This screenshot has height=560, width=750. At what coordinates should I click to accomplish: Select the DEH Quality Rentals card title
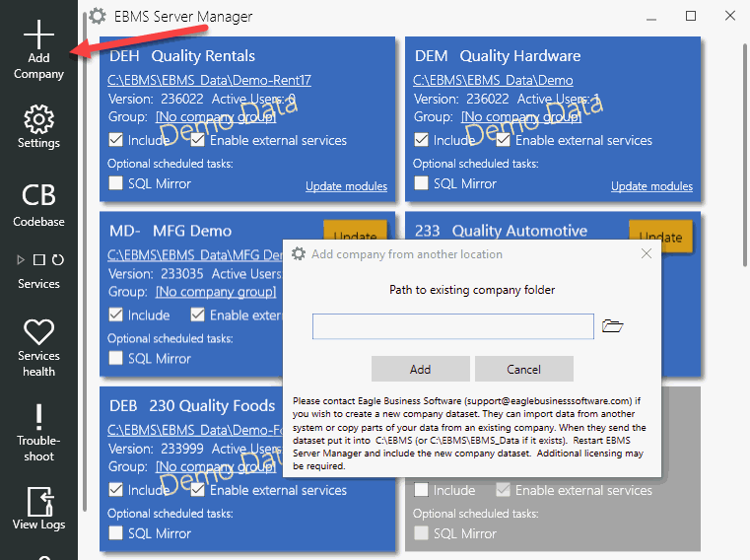coord(182,56)
